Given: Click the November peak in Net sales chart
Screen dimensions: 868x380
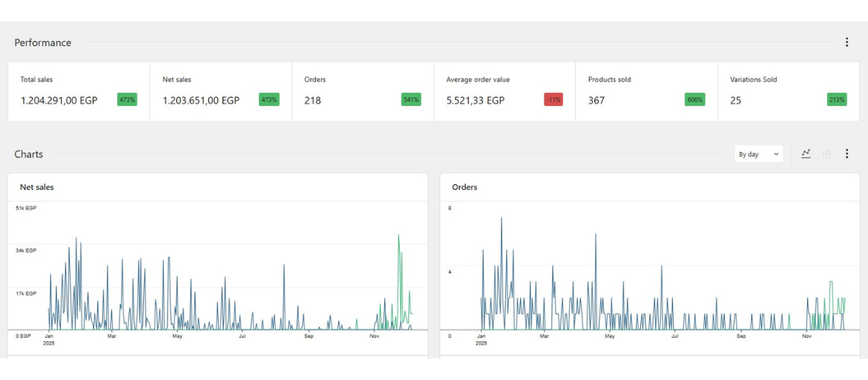Looking at the screenshot, I should coord(398,236).
